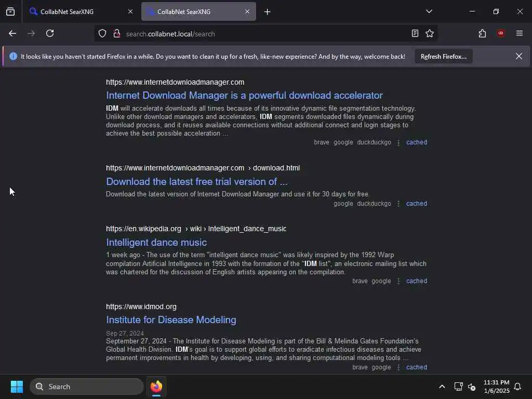Dismiss the Refresh Firefox notification bar
The width and height of the screenshot is (532, 399).
tap(519, 56)
